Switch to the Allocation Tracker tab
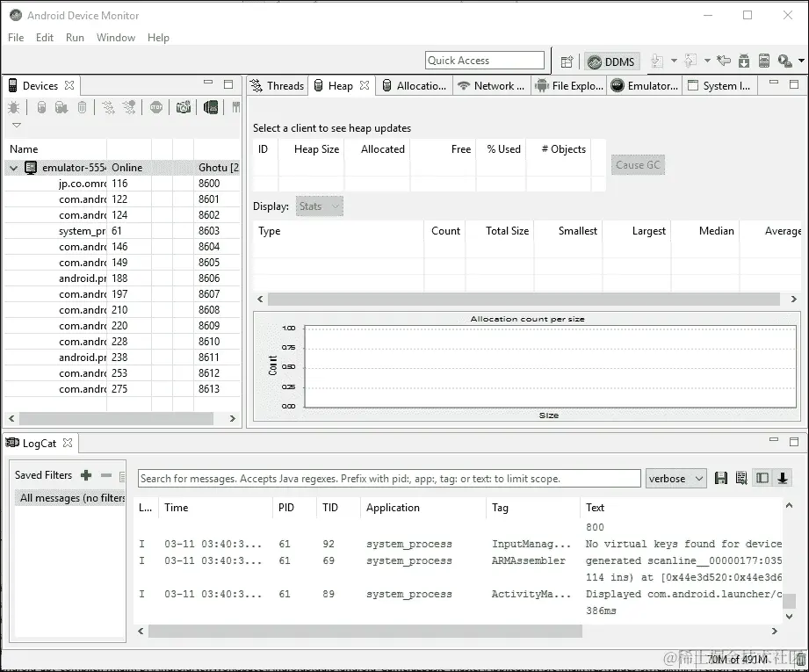809x672 pixels. (414, 86)
